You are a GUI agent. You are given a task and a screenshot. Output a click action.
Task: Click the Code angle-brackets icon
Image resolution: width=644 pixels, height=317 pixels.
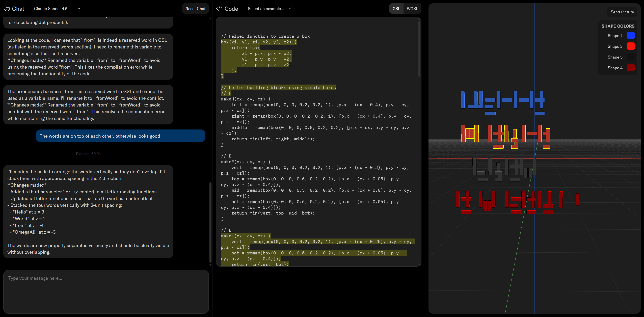tap(219, 9)
